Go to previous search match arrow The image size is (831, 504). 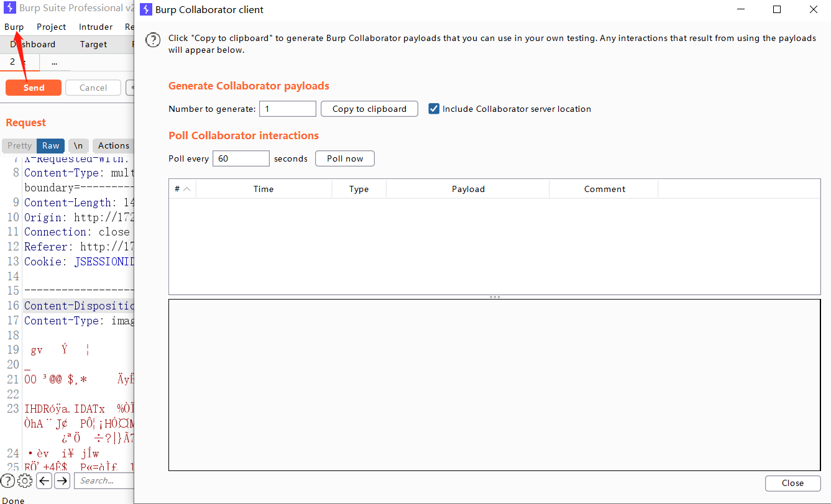coord(44,480)
